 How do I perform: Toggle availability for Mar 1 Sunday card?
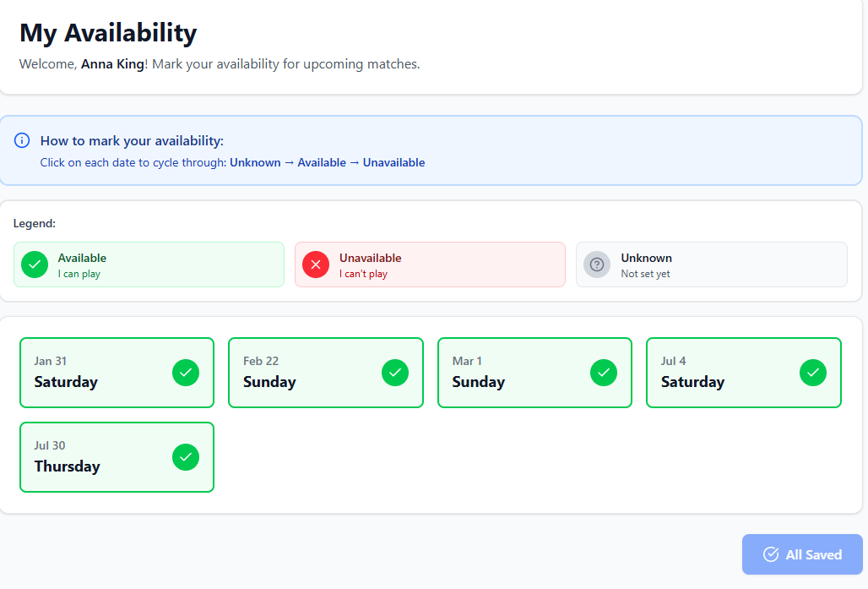tap(534, 373)
